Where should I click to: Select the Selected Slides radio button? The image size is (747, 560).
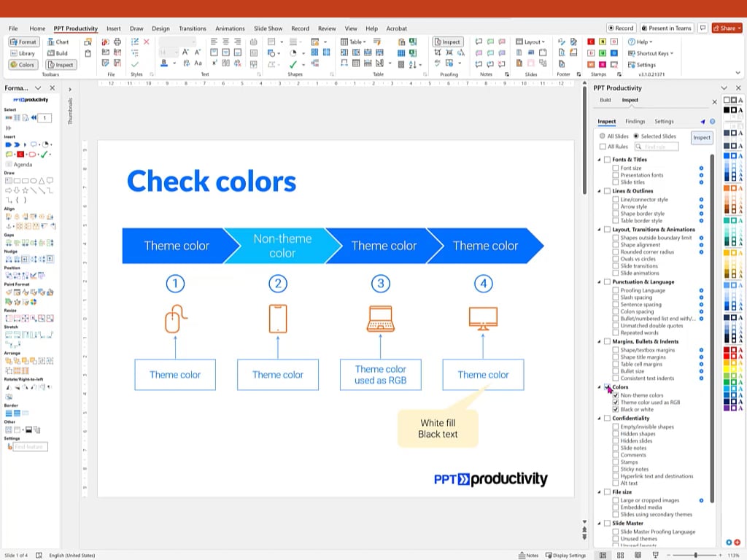point(636,136)
